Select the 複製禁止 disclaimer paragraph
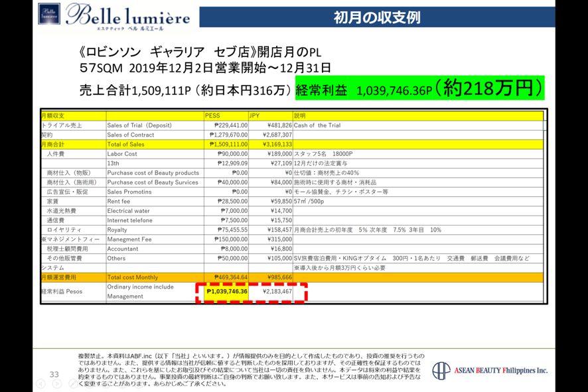The width and height of the screenshot is (588, 392). pyautogui.click(x=251, y=369)
